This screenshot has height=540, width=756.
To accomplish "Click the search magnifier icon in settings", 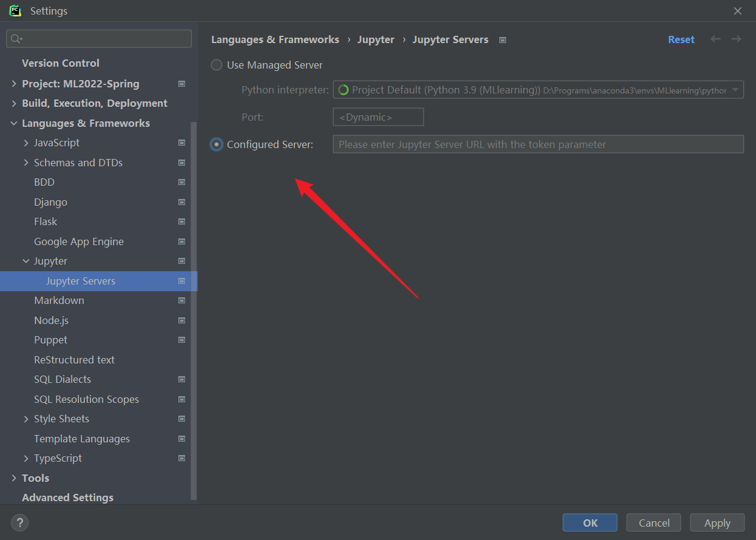I will (16, 39).
